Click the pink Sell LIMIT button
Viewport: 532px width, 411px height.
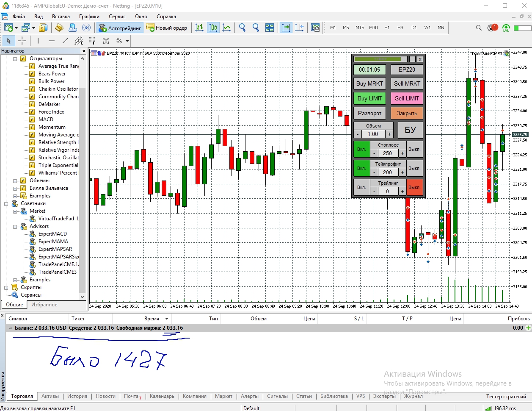point(407,98)
